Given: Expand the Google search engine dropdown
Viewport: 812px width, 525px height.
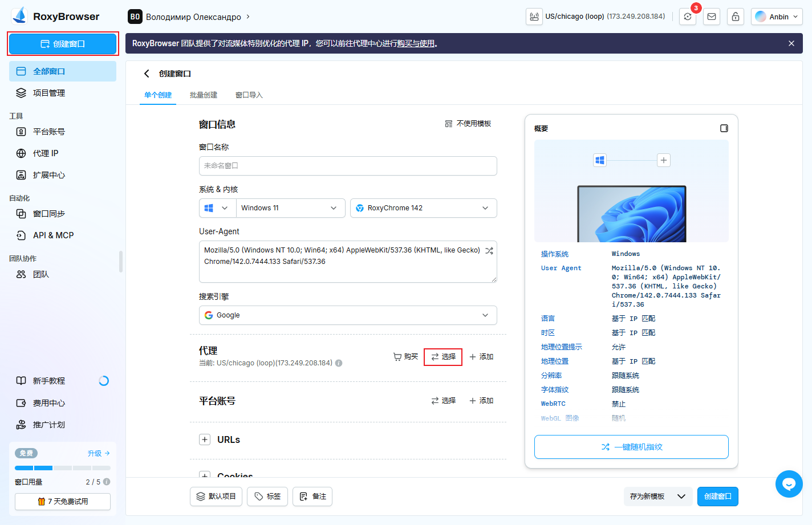Looking at the screenshot, I should click(348, 315).
